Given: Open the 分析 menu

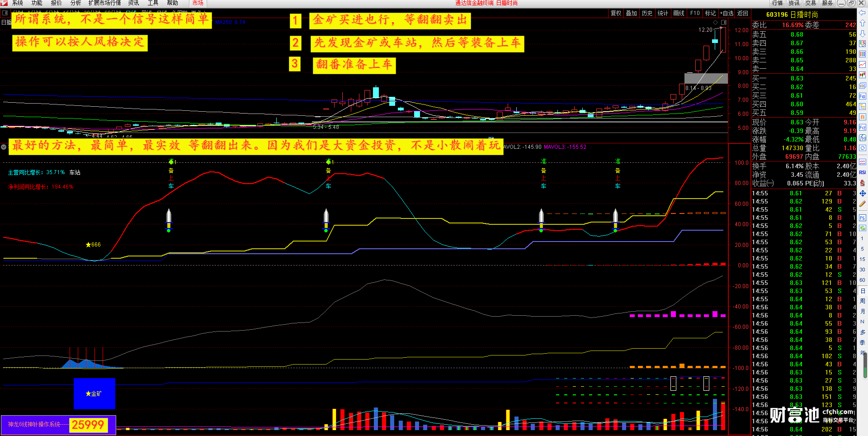Looking at the screenshot, I should coord(76,3).
